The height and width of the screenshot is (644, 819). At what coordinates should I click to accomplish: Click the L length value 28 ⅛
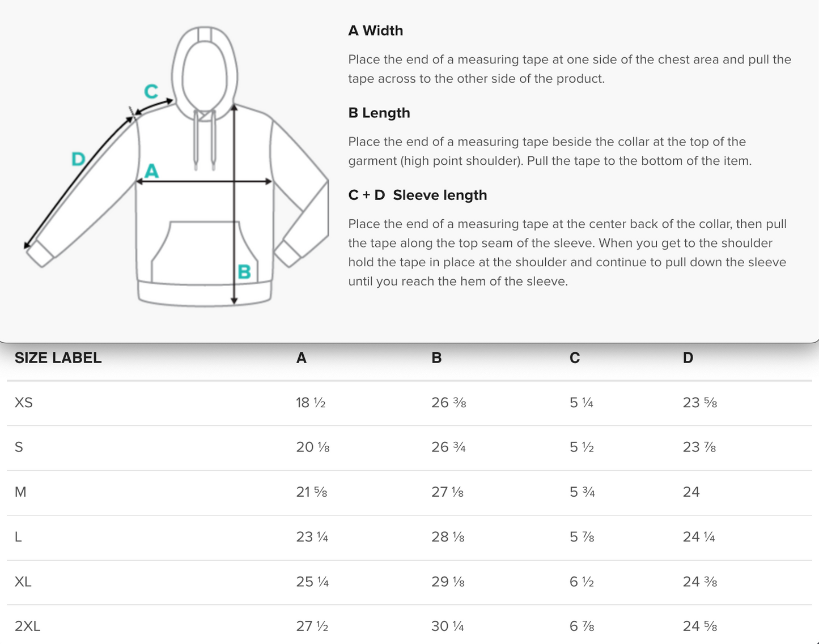pyautogui.click(x=448, y=536)
